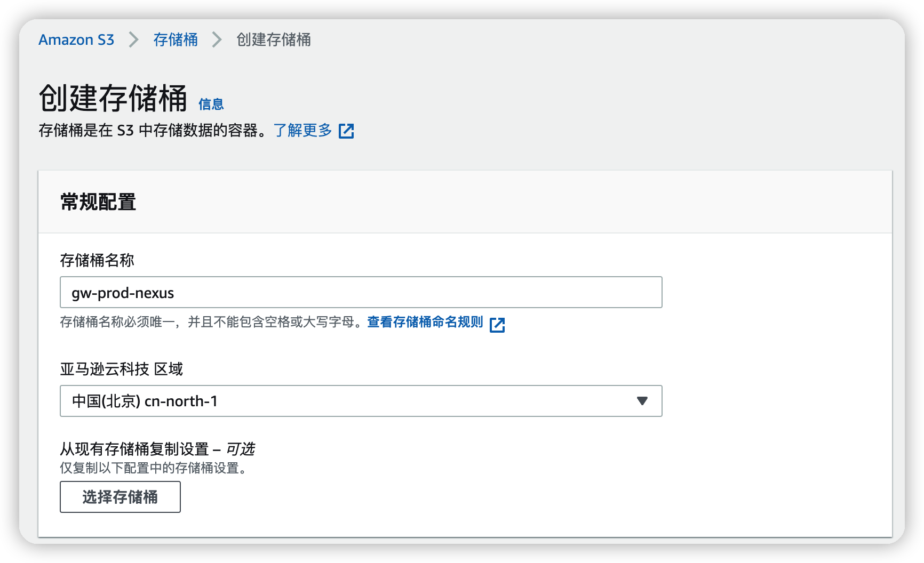
Task: Click the 创建存储桶 page heading
Action: point(113,99)
